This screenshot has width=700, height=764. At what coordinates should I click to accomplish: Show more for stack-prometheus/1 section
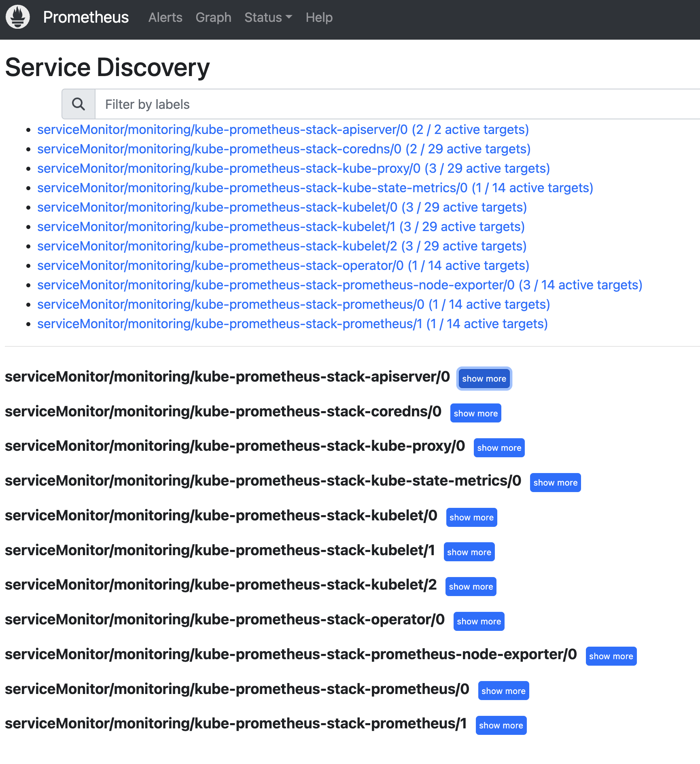(x=501, y=725)
